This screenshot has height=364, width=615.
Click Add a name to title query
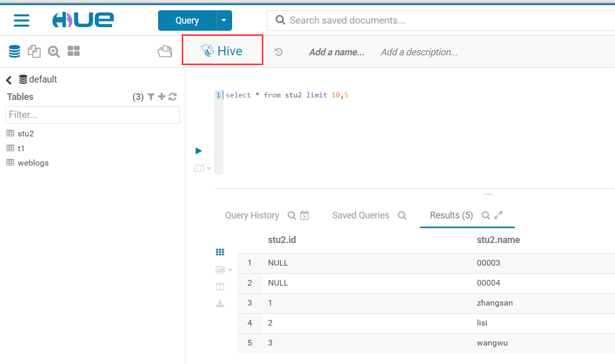(336, 52)
